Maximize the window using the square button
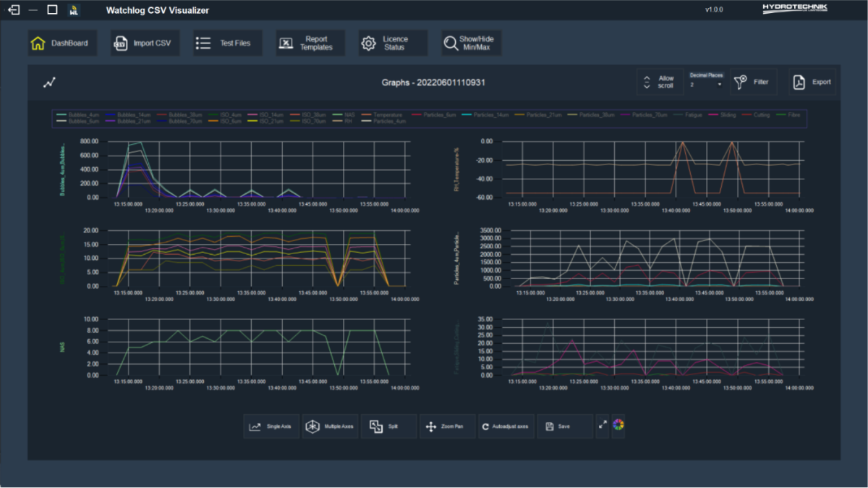Image resolution: width=868 pixels, height=488 pixels. pyautogui.click(x=52, y=10)
